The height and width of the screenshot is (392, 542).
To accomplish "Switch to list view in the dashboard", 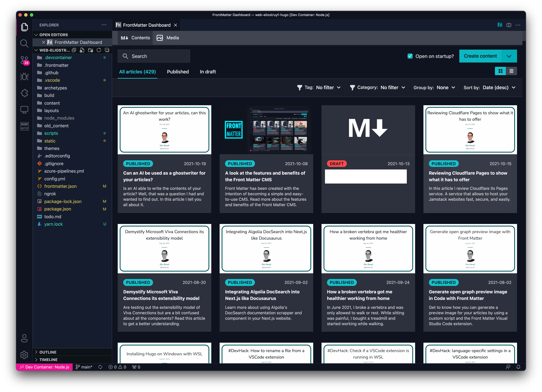I will (511, 71).
